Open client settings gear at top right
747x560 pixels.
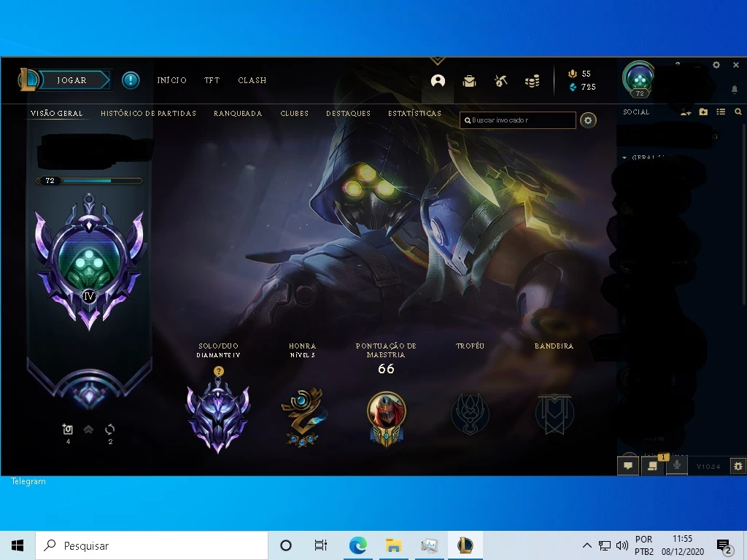point(716,65)
